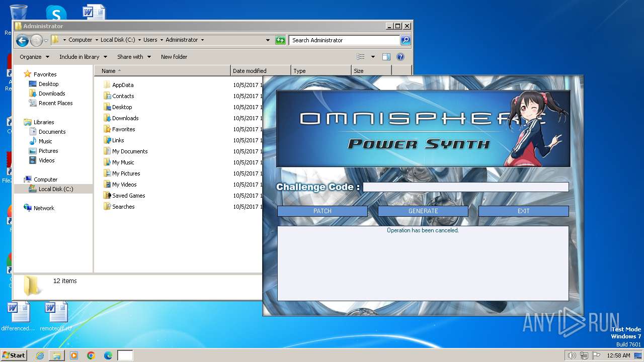Sort files by the Size column

(x=371, y=71)
